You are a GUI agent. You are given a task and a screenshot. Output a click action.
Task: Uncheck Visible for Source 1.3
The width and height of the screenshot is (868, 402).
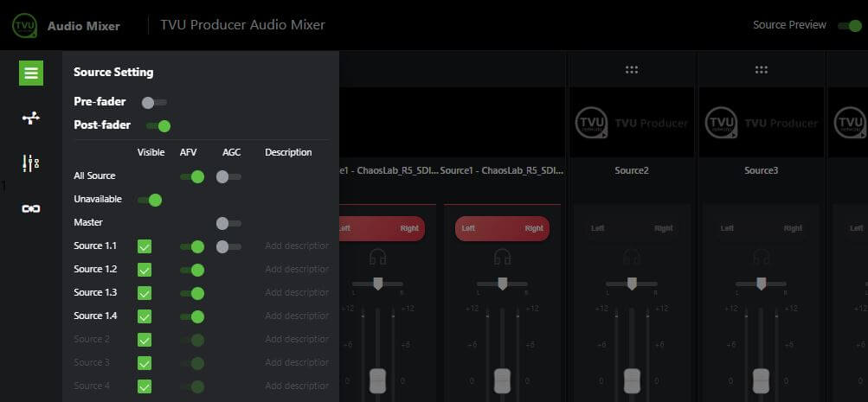pos(145,293)
